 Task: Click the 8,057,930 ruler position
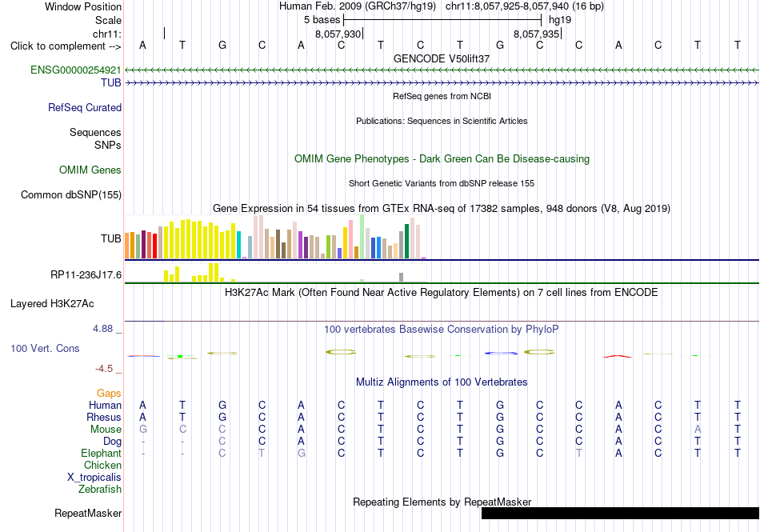tap(338, 34)
